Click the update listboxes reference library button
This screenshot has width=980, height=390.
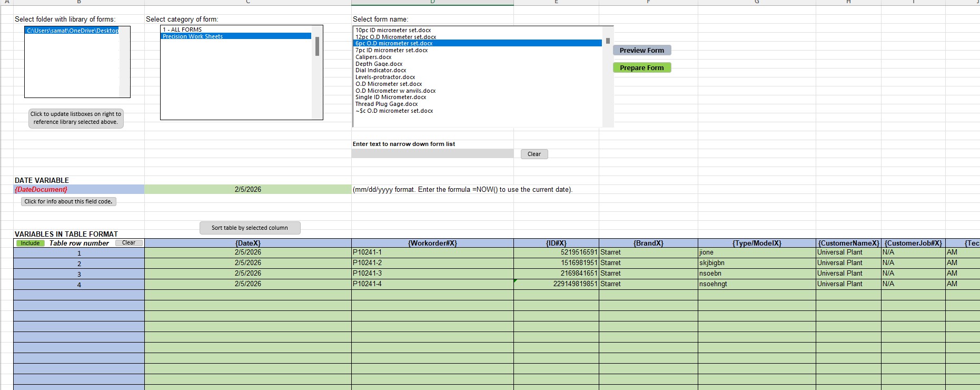(x=76, y=118)
